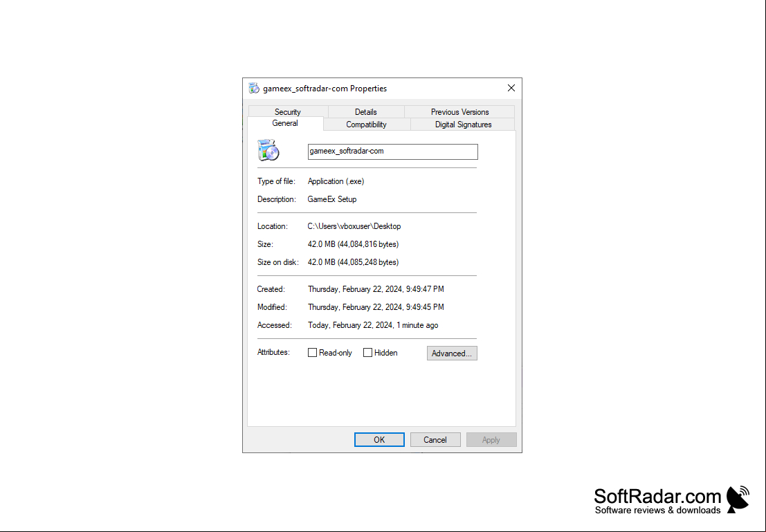Screen dimensions: 766x532
Task: Close the Properties dialog with the X
Action: (x=511, y=88)
